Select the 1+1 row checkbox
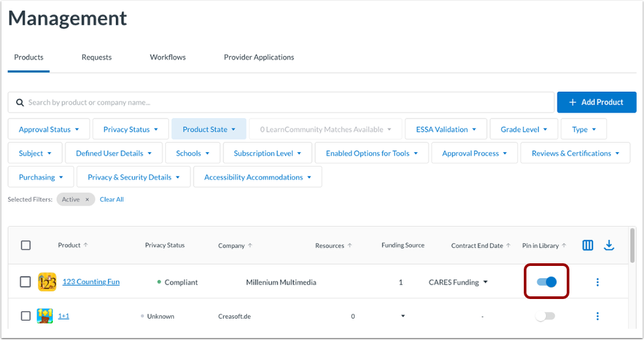 pyautogui.click(x=26, y=316)
